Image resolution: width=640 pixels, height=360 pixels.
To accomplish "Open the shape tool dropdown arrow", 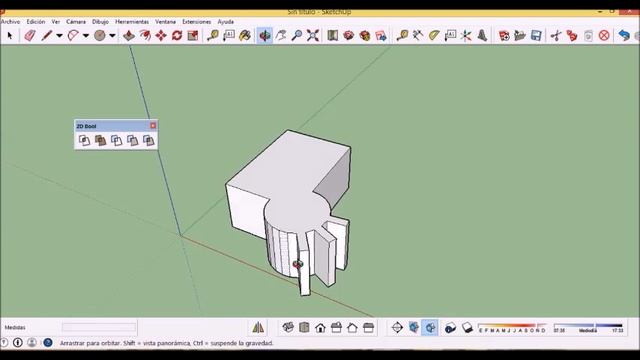I will 112,36.
